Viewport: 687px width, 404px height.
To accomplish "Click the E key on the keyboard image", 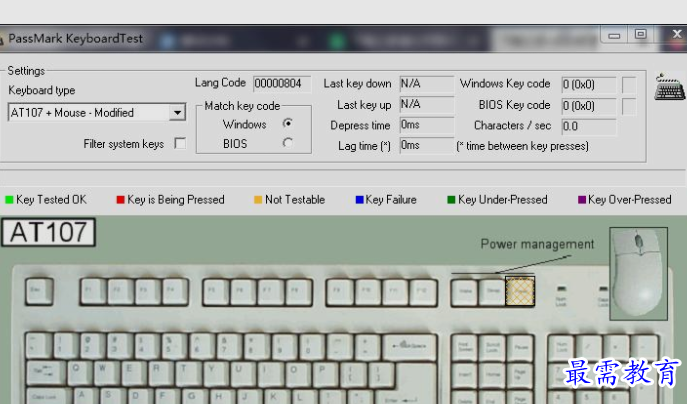I will (133, 372).
